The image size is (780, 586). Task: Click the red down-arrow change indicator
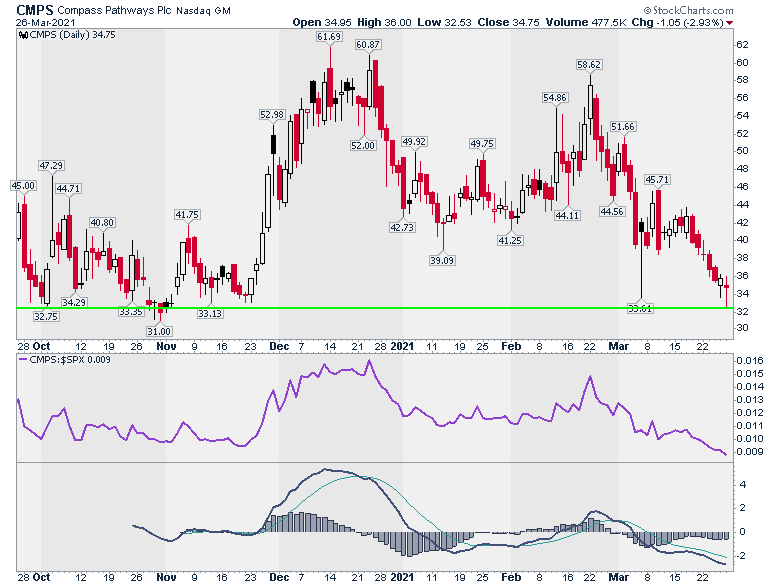tap(729, 23)
